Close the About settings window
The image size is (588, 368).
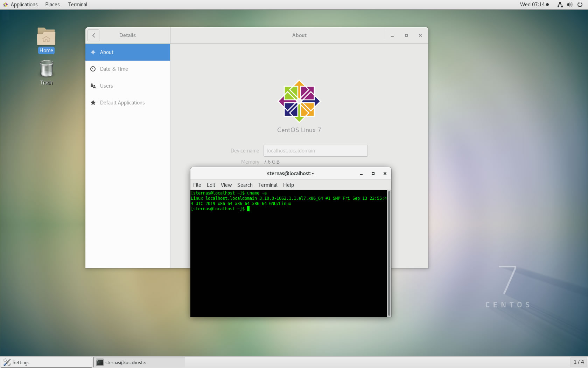(x=420, y=35)
